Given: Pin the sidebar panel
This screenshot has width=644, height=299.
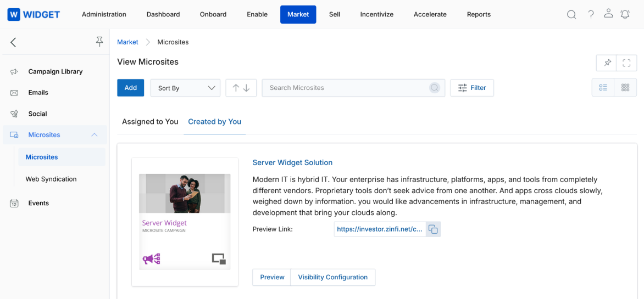Looking at the screenshot, I should 99,41.
